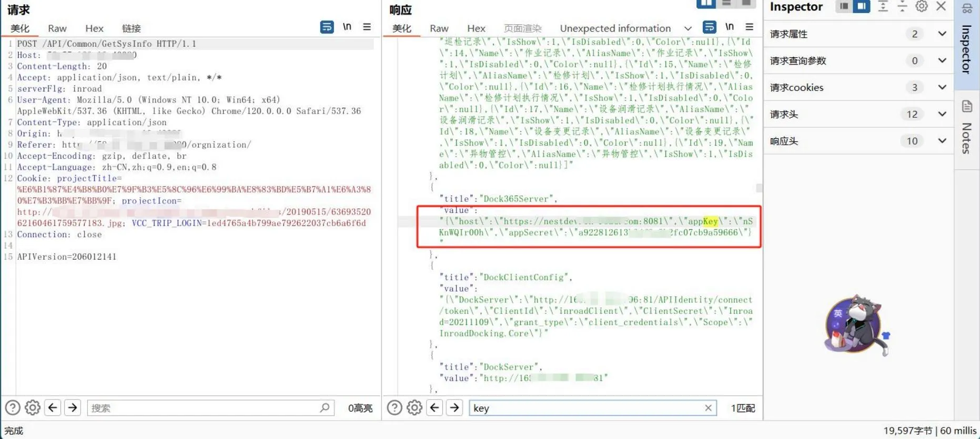Open the 页面渲染 response tab
The image size is (980, 439).
coord(522,28)
